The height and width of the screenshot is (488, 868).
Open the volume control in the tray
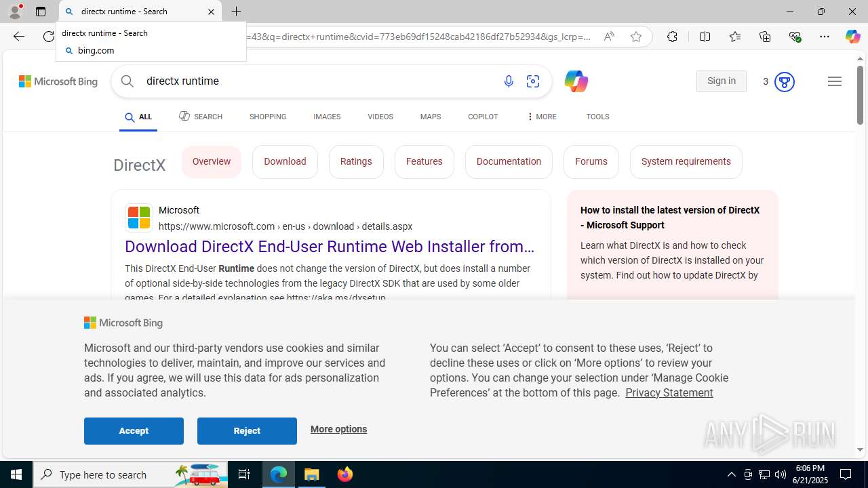point(780,474)
